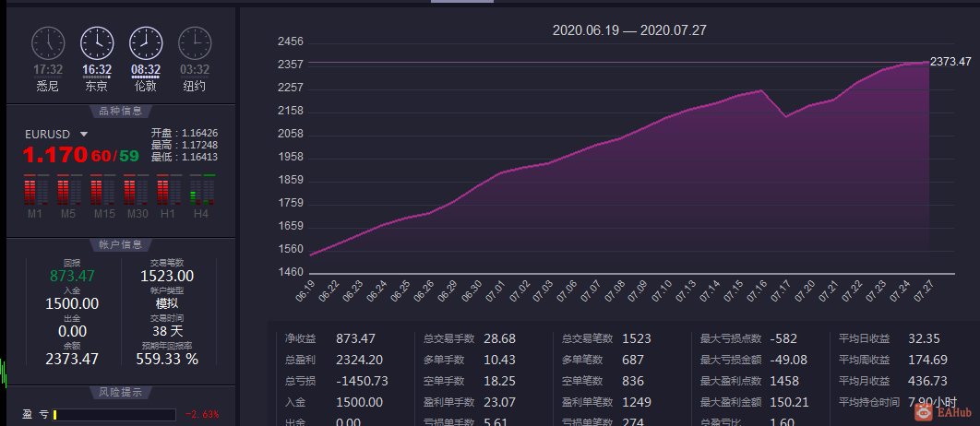Image resolution: width=980 pixels, height=426 pixels.
Task: Select the M30 timeframe strength meter
Action: (136, 190)
